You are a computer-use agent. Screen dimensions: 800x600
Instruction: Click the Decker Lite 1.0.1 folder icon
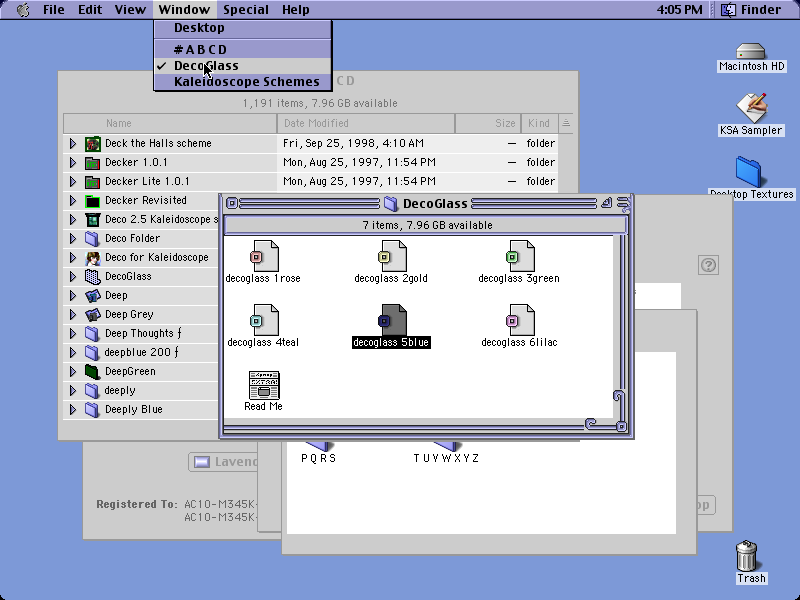92,182
